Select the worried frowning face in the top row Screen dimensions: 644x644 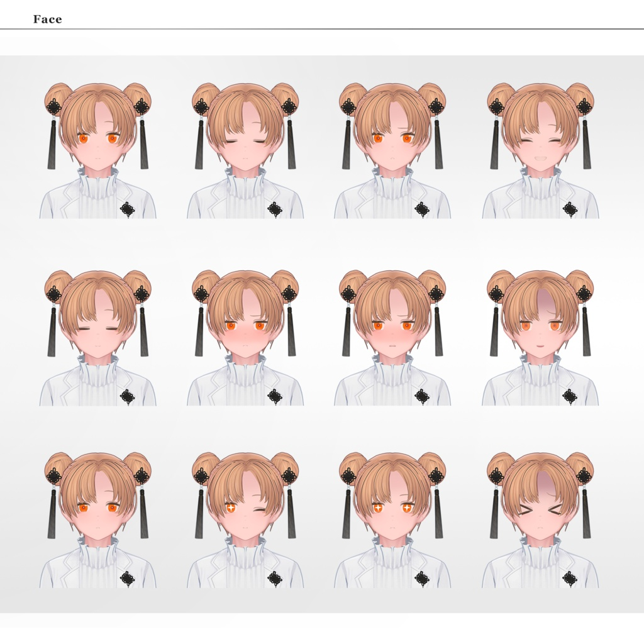(392, 150)
